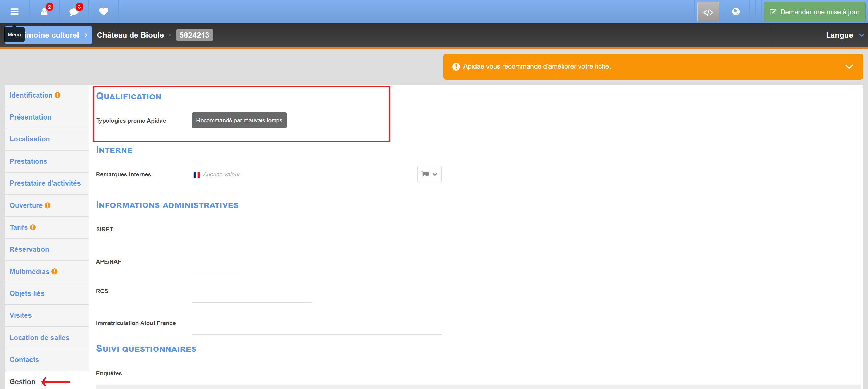Click the Multimédias warning icon
Image resolution: width=868 pixels, height=389 pixels.
[55, 272]
